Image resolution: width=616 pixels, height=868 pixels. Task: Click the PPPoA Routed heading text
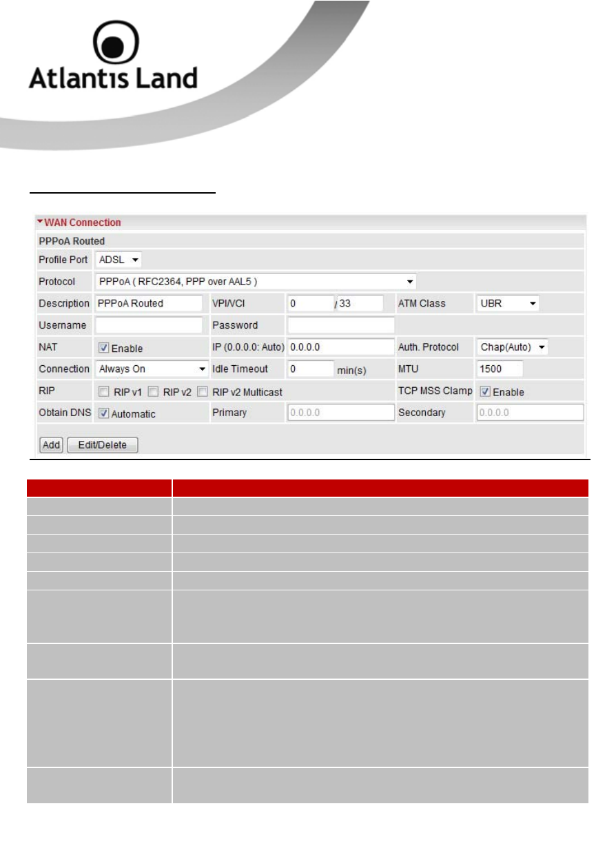tap(72, 241)
